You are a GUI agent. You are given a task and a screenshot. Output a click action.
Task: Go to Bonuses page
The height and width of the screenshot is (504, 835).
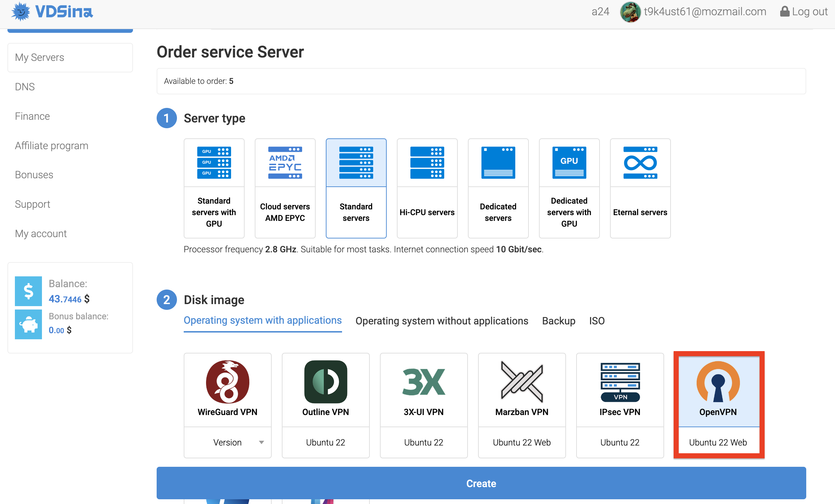tap(34, 175)
